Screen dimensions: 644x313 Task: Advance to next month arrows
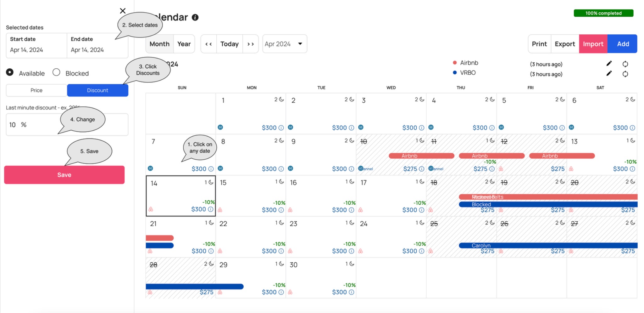[x=250, y=44]
